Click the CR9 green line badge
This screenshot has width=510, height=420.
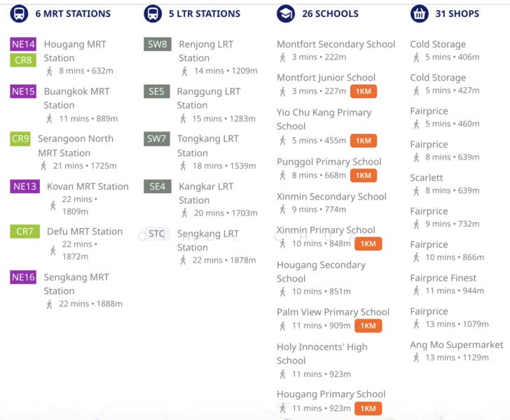20,139
